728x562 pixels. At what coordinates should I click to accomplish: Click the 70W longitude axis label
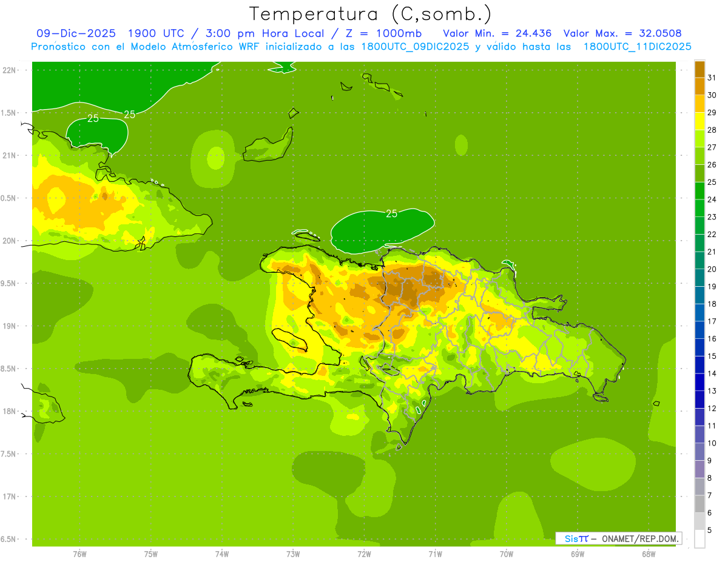[x=507, y=554]
